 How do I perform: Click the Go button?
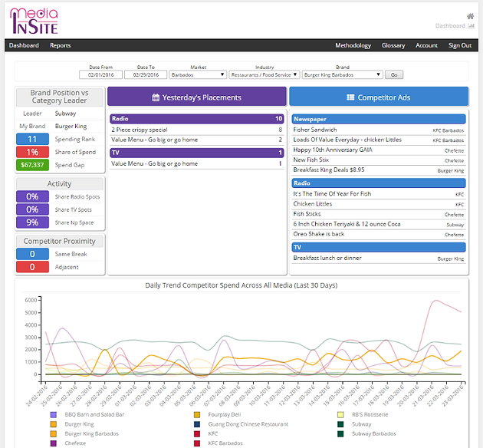(394, 75)
